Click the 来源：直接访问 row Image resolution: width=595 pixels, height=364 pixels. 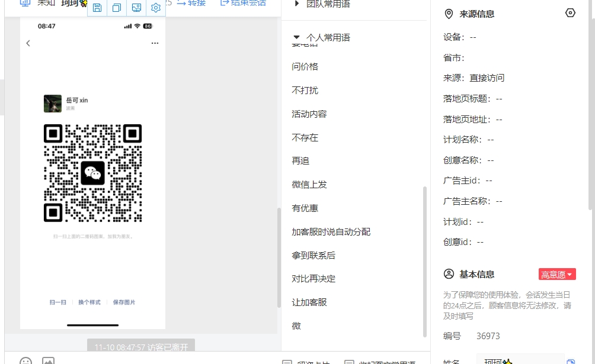(474, 78)
